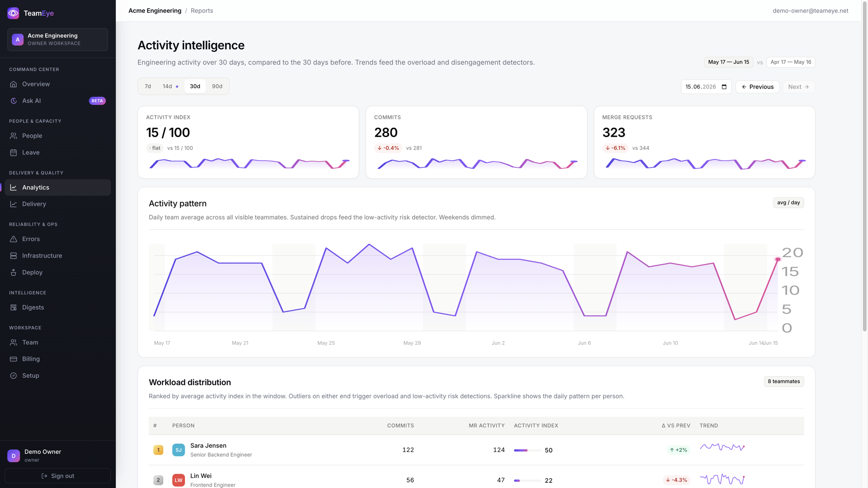The height and width of the screenshot is (488, 868).
Task: Open the calendar picker in date field
Action: pos(724,87)
